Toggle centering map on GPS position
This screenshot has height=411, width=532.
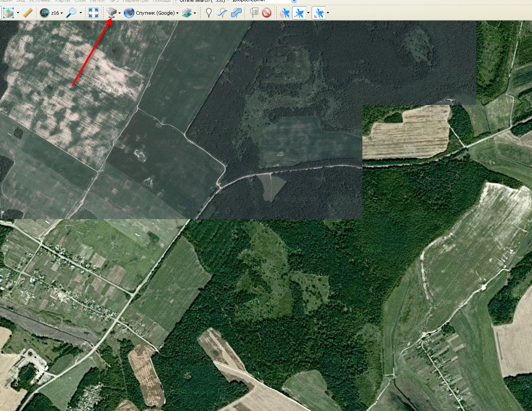click(x=318, y=13)
